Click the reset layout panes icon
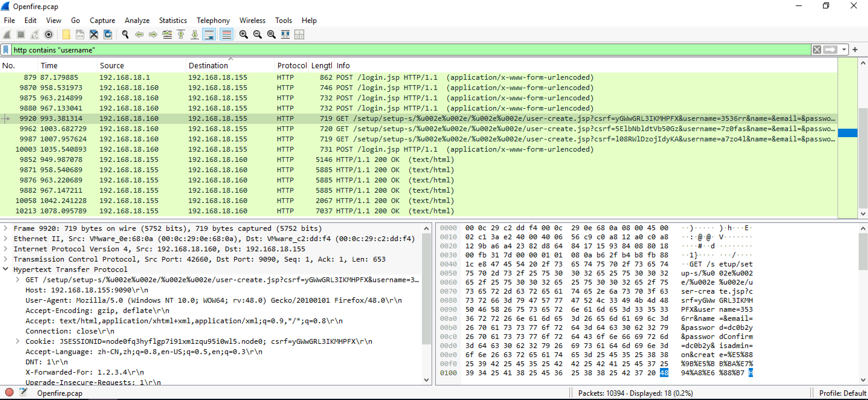The width and height of the screenshot is (868, 400). click(x=299, y=34)
